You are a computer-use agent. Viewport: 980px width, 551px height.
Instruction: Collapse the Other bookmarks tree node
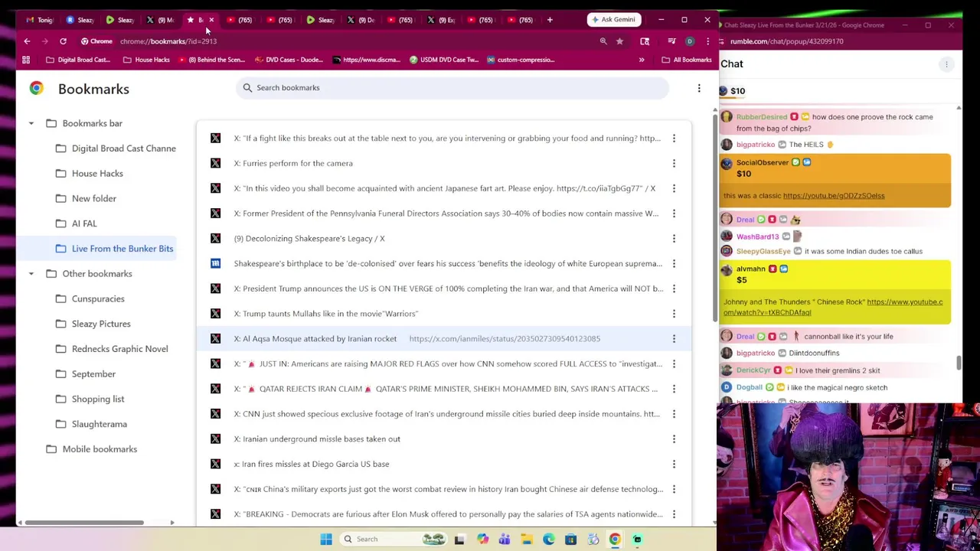31,274
